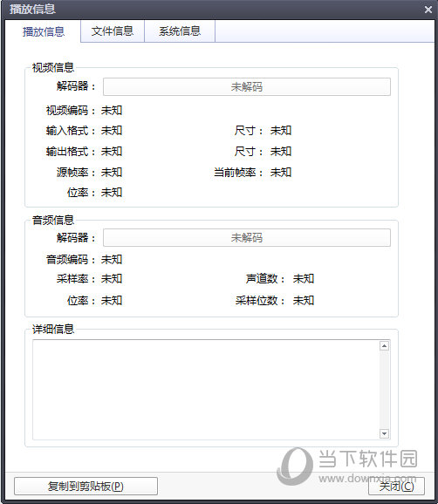
Task: Select the 播放信息 tab
Action: click(x=43, y=31)
